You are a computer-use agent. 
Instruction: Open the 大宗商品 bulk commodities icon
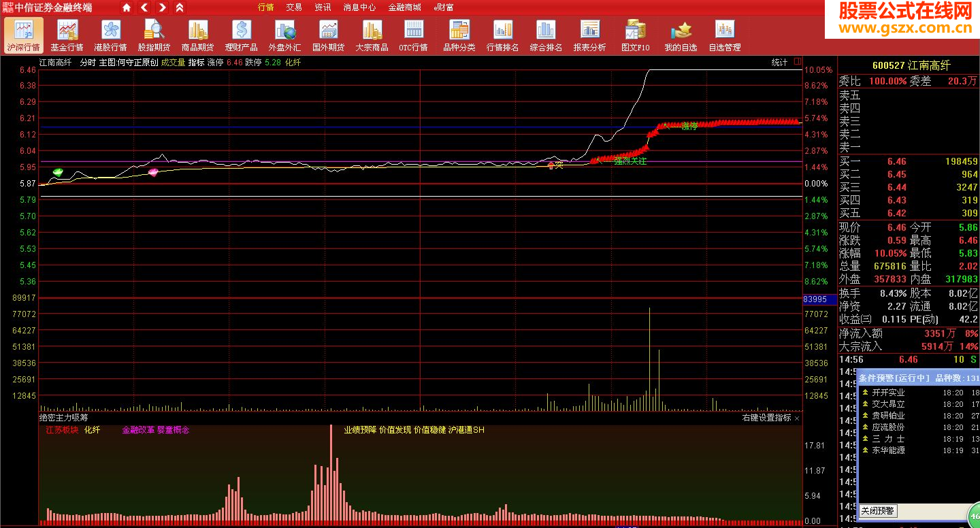372,35
